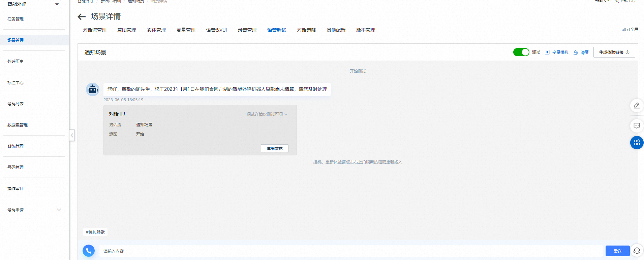The height and width of the screenshot is (260, 644).
Task: Click the blue phone call icon
Action: pos(89,251)
